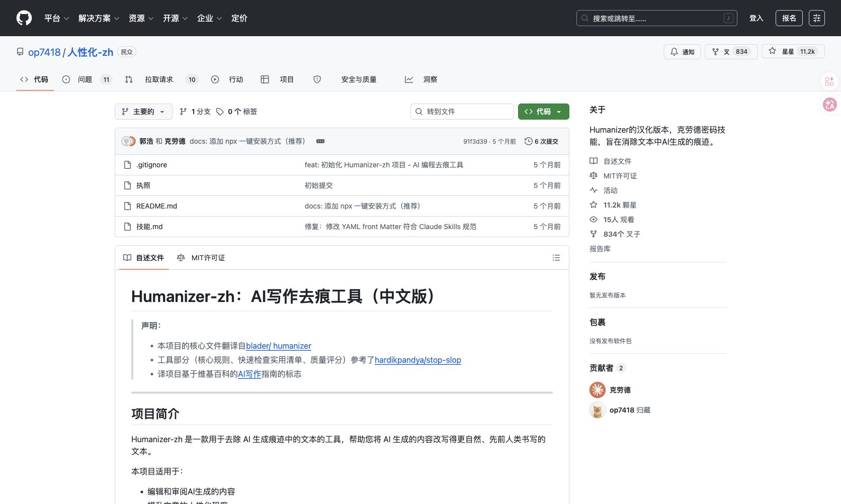Open the 技能.md file
Image resolution: width=841 pixels, height=504 pixels.
pyautogui.click(x=149, y=227)
